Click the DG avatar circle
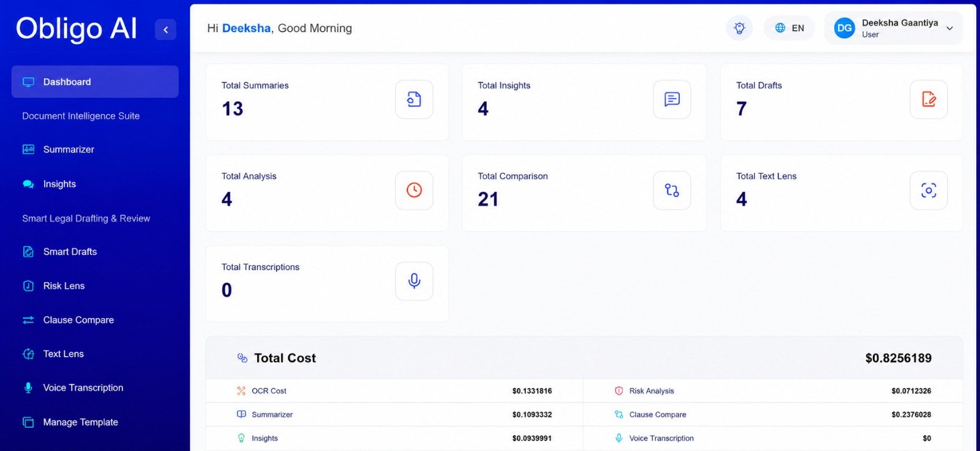 [845, 28]
